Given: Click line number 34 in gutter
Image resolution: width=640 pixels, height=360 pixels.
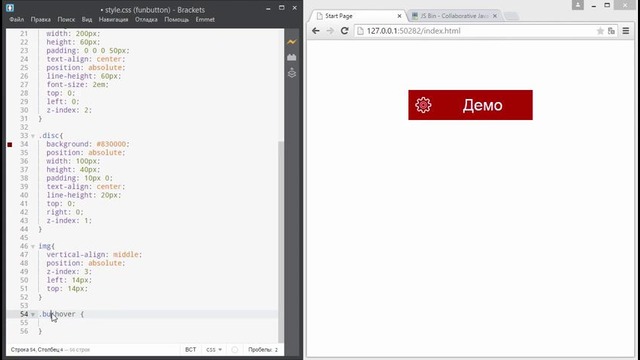Looking at the screenshot, I should click(x=24, y=144).
